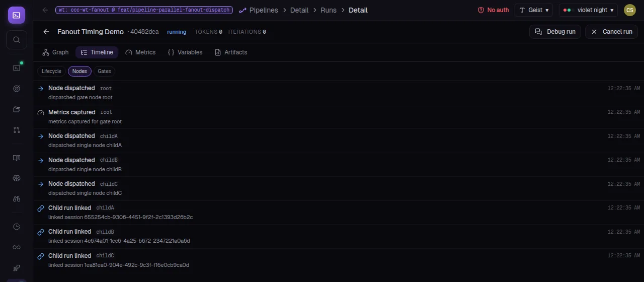Click arrow icon on Node dispatched childA row
This screenshot has width=644, height=282.
coord(41,136)
